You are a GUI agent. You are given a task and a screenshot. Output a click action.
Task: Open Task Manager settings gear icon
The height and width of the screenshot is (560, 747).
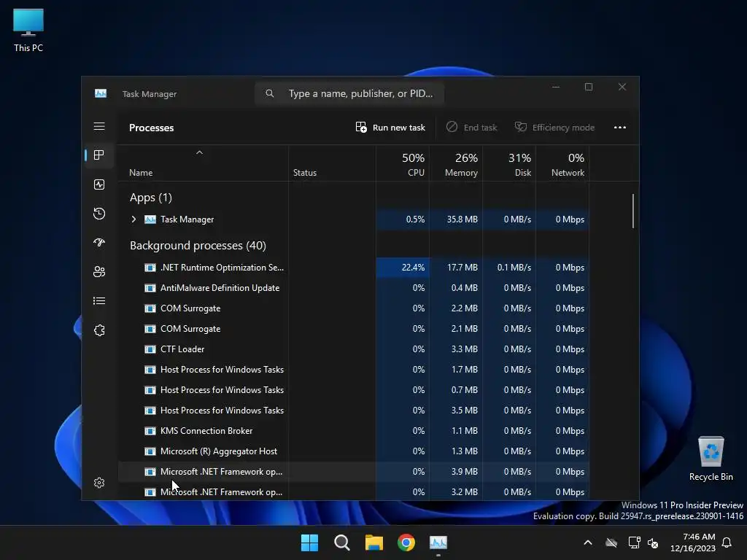(x=99, y=483)
